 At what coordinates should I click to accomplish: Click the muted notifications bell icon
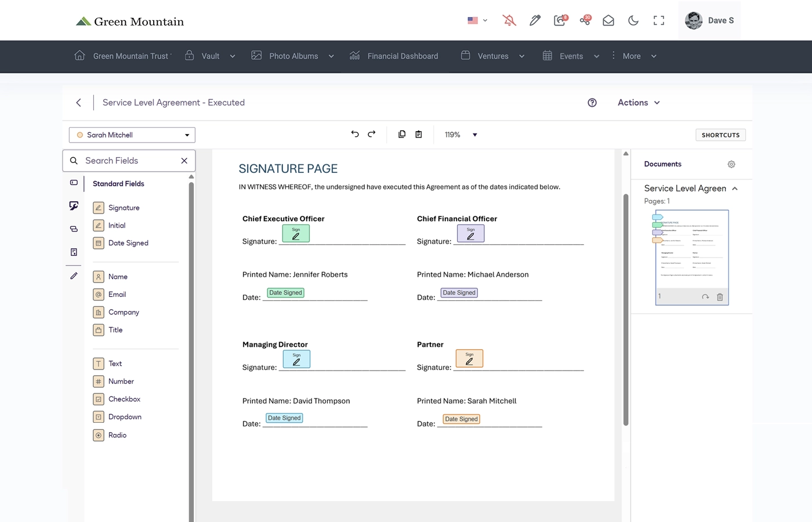[509, 21]
